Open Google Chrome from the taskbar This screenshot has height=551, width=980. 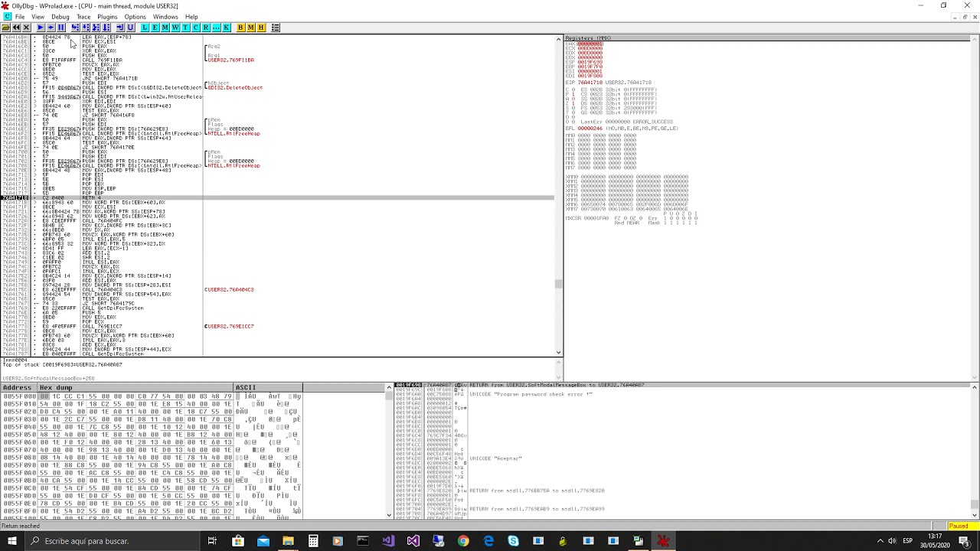[463, 541]
